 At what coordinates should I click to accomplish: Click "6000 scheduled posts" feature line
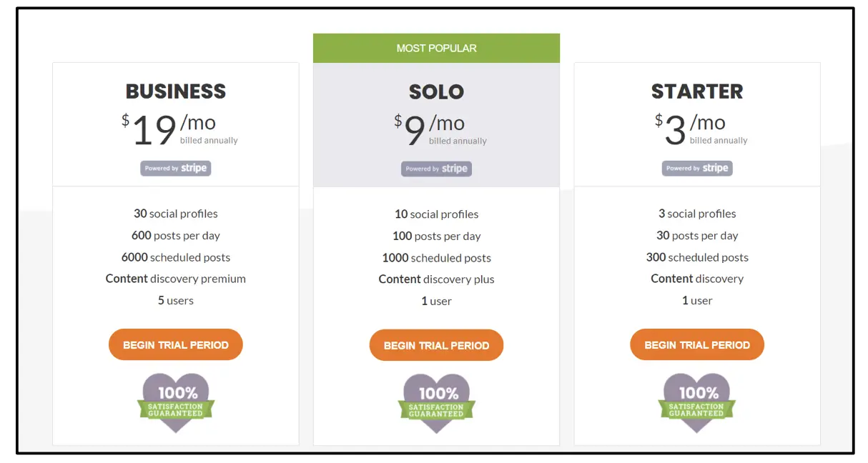(176, 257)
